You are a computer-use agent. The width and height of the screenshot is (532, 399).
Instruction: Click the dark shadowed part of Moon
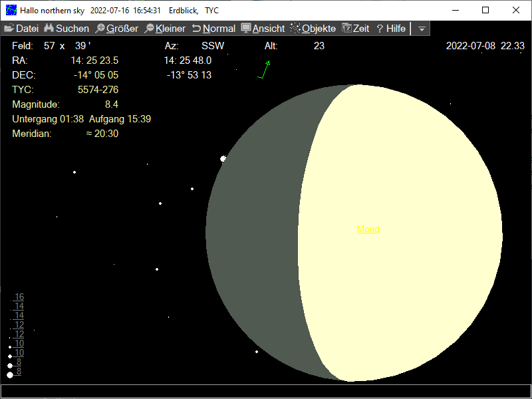pos(259,233)
